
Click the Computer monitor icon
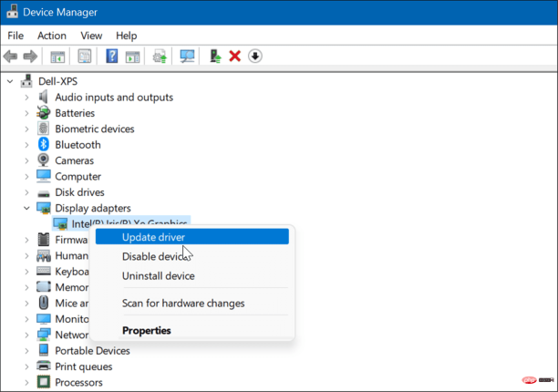click(x=44, y=176)
